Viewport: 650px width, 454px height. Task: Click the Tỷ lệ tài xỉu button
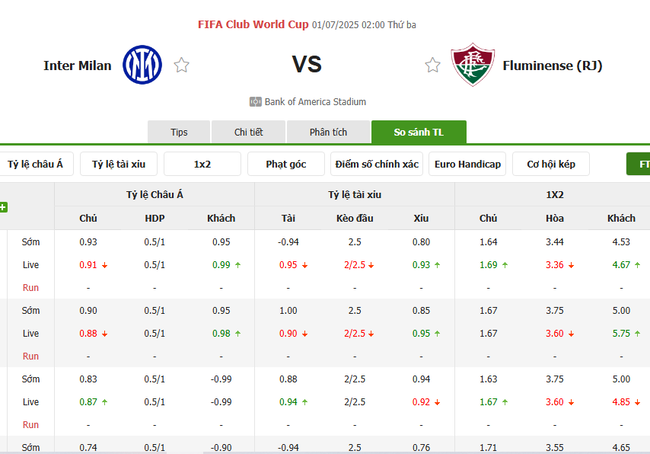[x=119, y=164]
